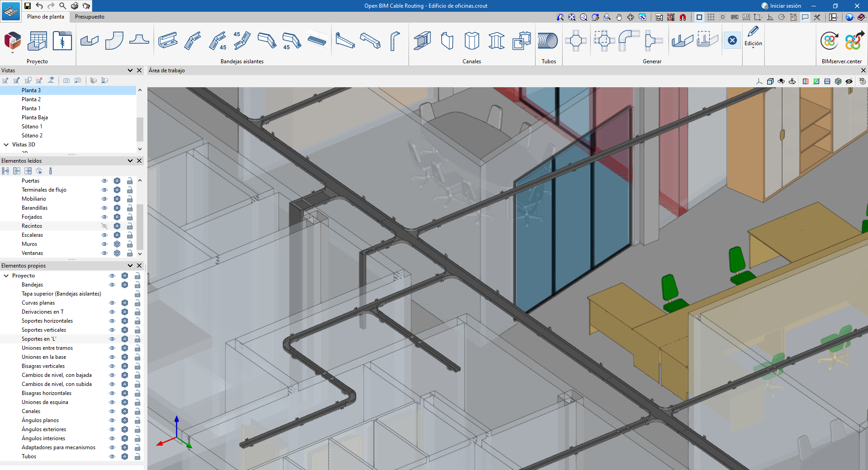Hide the Canales layer
This screenshot has height=470, width=868.
(x=112, y=411)
